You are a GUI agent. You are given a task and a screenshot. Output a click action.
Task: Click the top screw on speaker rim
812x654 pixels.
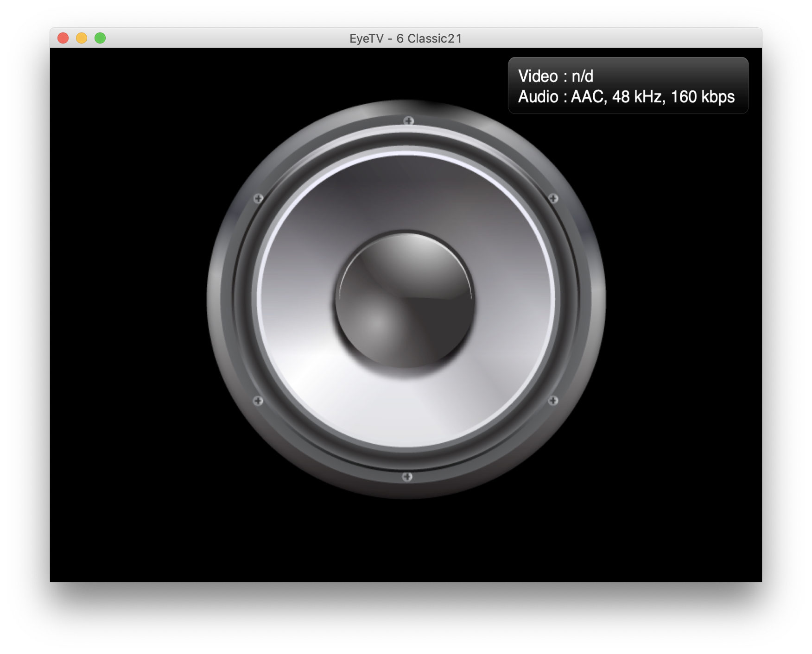[x=408, y=121]
